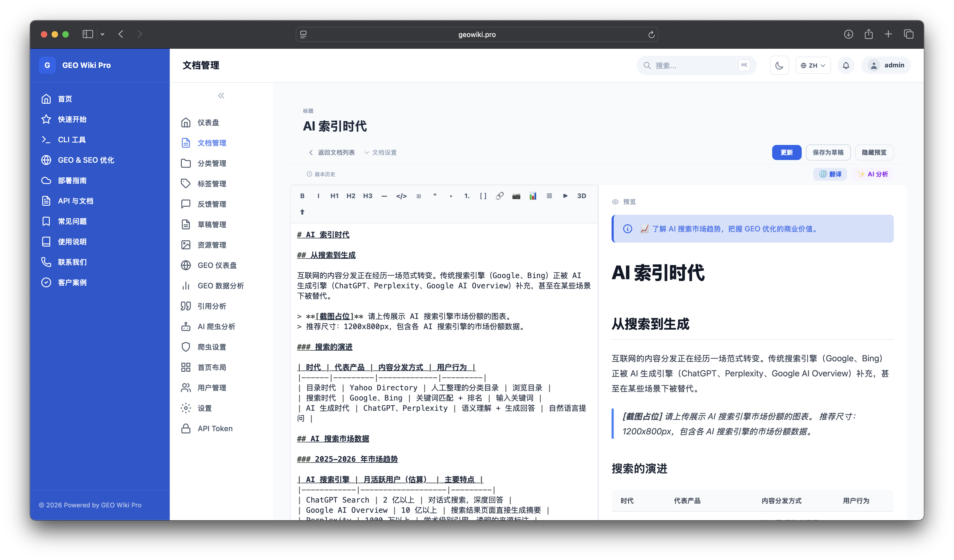Viewport: 954px width, 560px height.
Task: Open Safari sidebar dropdown arrow
Action: click(x=102, y=34)
